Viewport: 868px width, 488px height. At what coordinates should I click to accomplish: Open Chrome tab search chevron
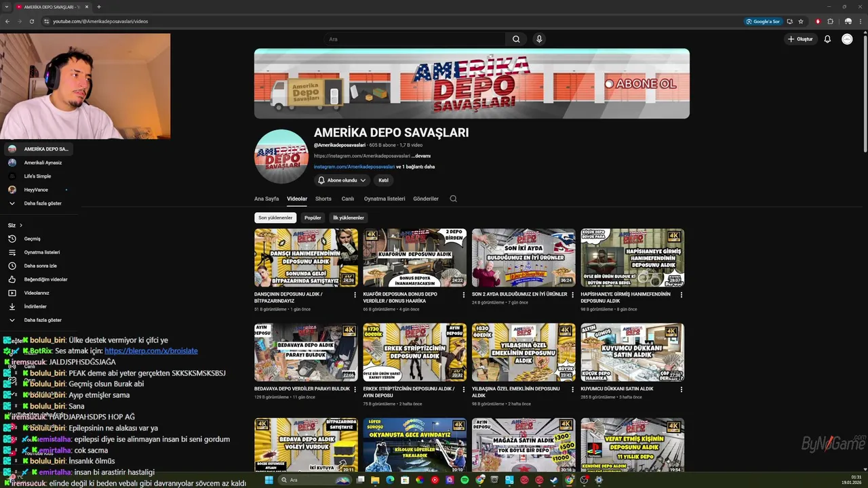(6, 7)
